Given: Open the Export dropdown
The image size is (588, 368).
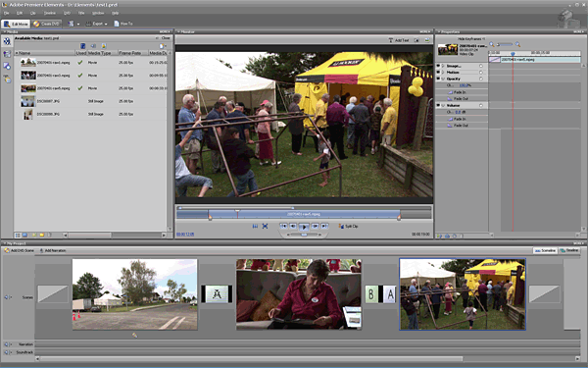Looking at the screenshot, I should coord(96,24).
